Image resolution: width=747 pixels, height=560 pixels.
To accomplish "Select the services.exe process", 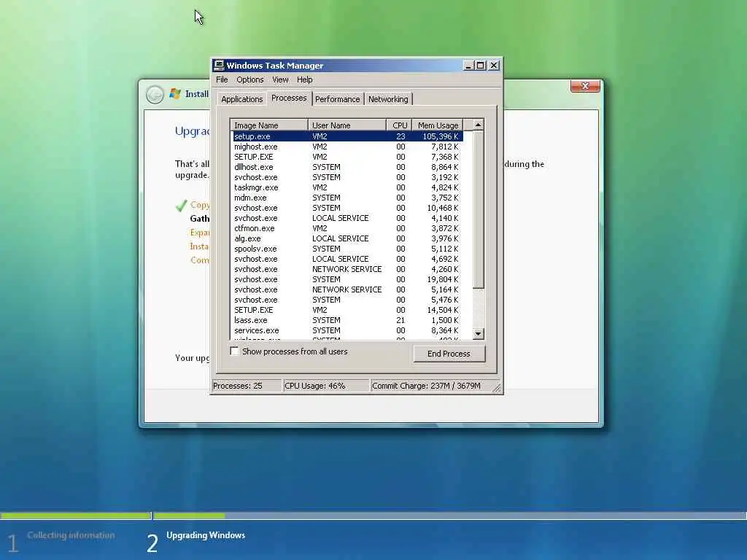I will tap(347, 330).
